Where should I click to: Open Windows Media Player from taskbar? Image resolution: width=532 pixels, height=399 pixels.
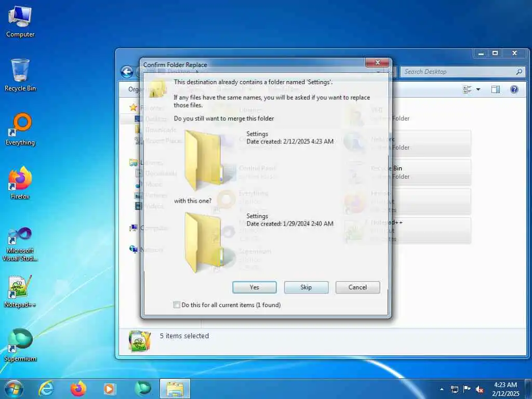(110, 389)
